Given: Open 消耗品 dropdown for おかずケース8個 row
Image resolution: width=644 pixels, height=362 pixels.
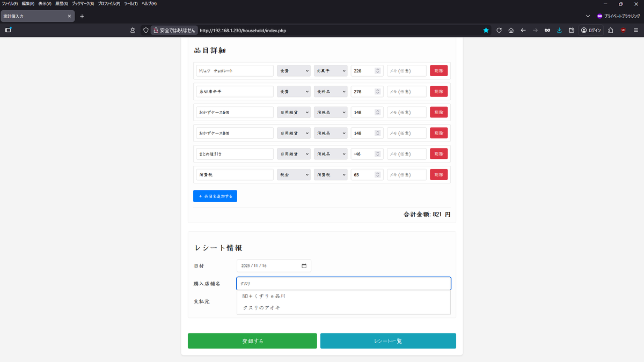Looking at the screenshot, I should tap(331, 133).
